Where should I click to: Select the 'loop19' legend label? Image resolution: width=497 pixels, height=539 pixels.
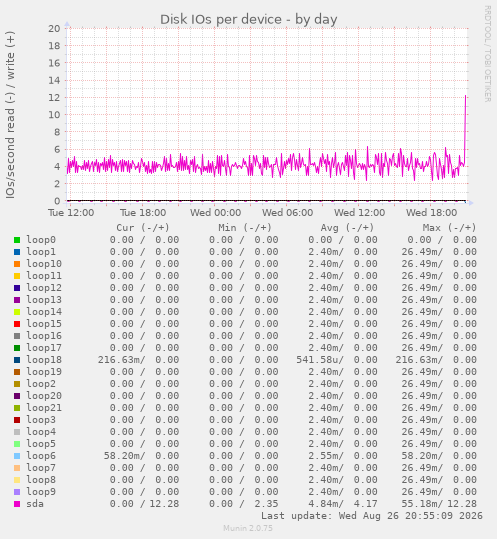pyautogui.click(x=44, y=372)
